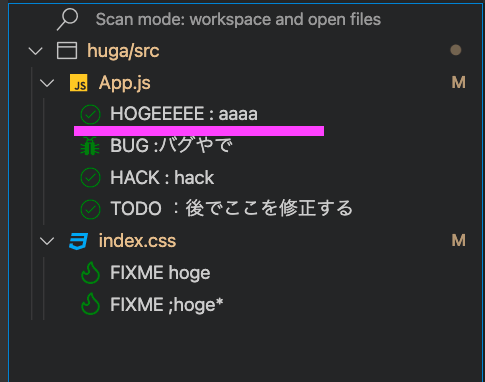Click the flame icon beside FIXME ;hoge*
The height and width of the screenshot is (382, 485).
[x=91, y=304]
